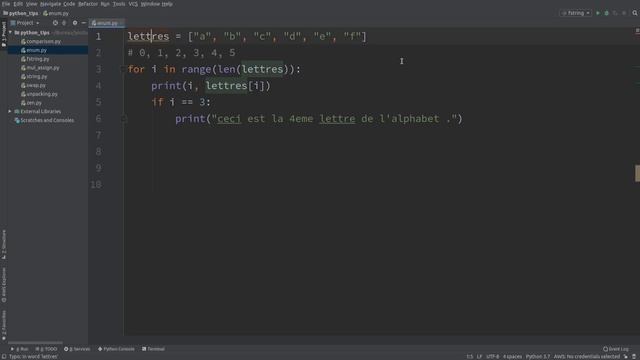This screenshot has height=360, width=640.
Task: Click the cursor position 1:5 widget
Action: (x=470, y=357)
